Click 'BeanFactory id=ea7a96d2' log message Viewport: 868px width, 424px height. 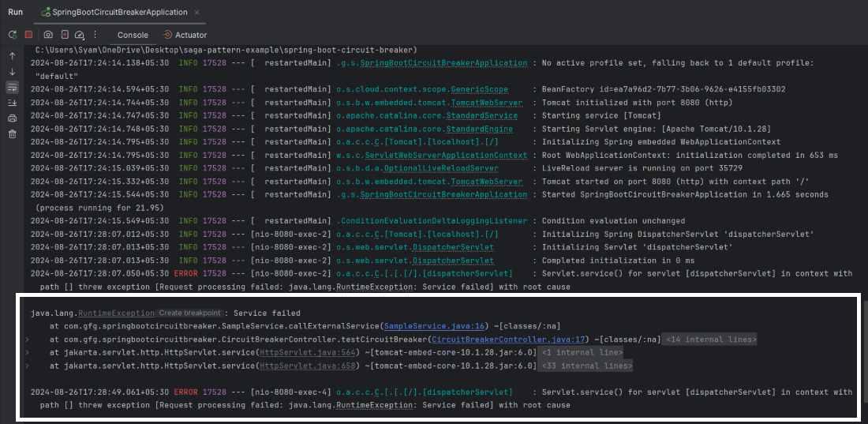tap(664, 89)
